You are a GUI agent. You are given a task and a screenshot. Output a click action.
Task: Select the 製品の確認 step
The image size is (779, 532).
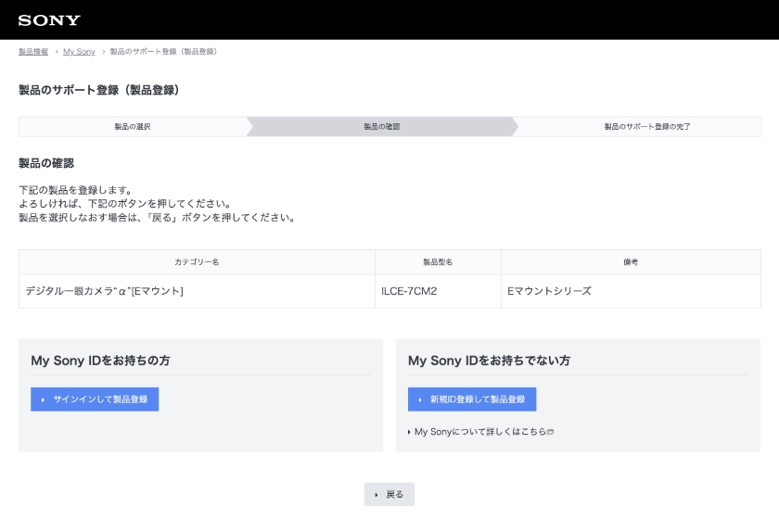[381, 127]
